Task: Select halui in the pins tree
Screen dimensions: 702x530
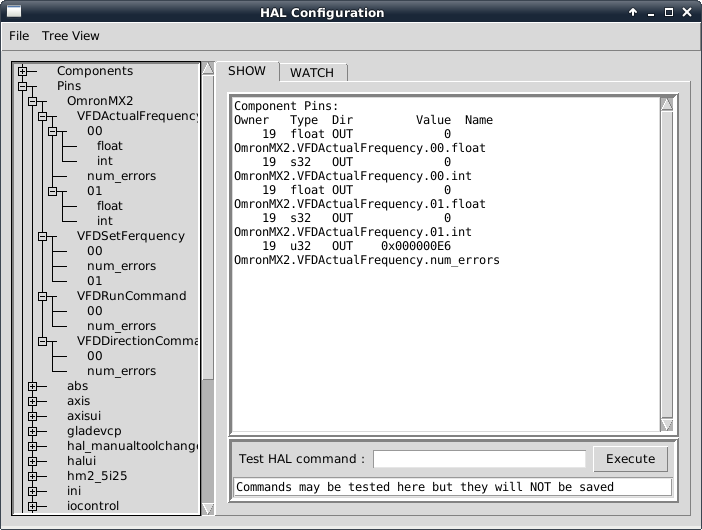Action: tap(81, 461)
